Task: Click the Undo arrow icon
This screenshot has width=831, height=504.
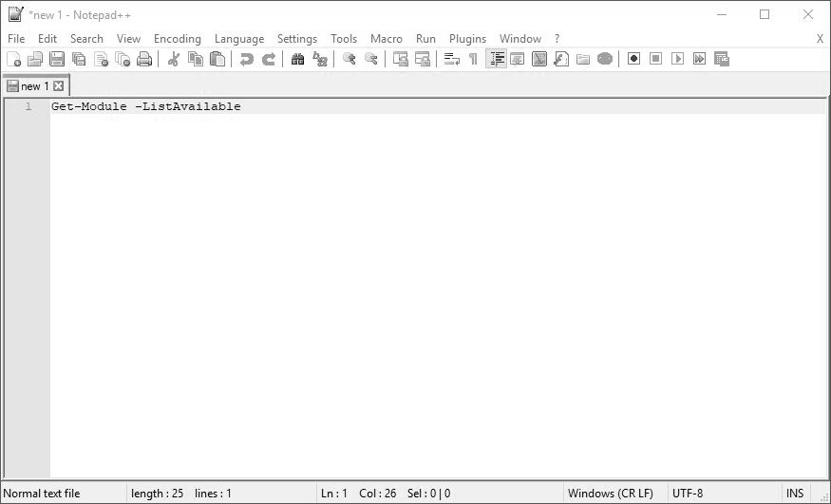Action: pyautogui.click(x=247, y=59)
